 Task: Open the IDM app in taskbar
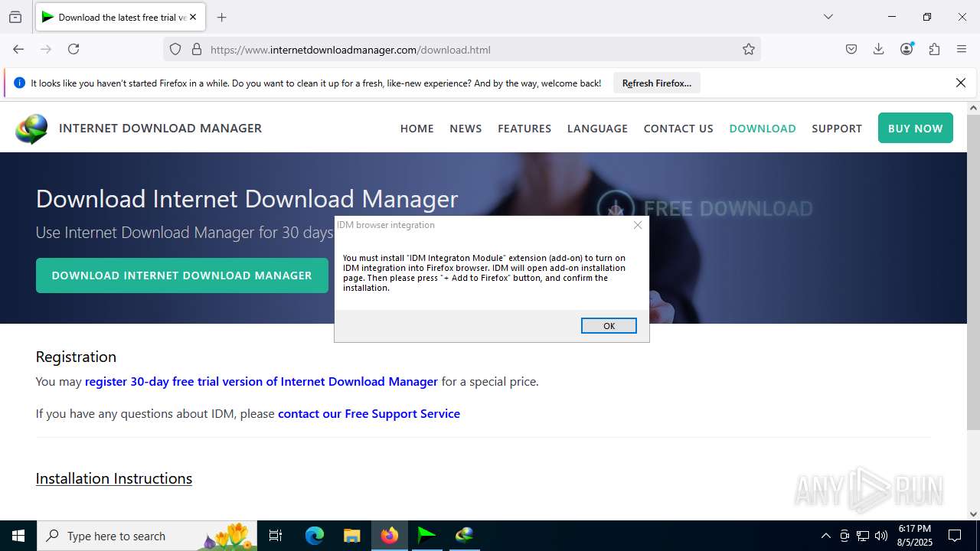tap(464, 536)
